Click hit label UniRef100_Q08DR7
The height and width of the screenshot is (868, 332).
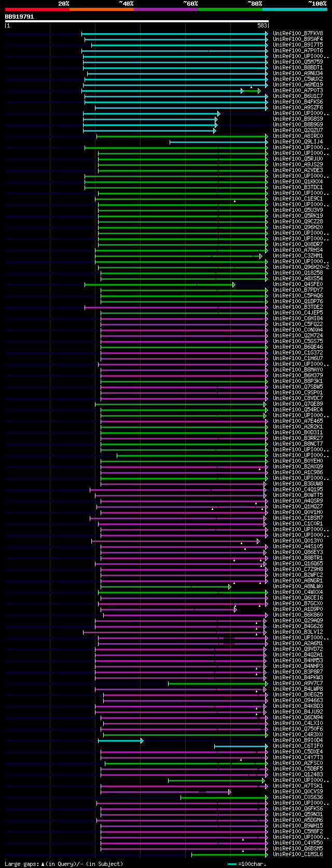(298, 244)
